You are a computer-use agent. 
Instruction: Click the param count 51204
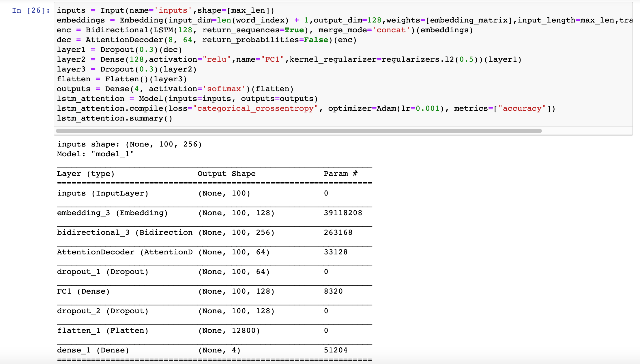(x=336, y=350)
